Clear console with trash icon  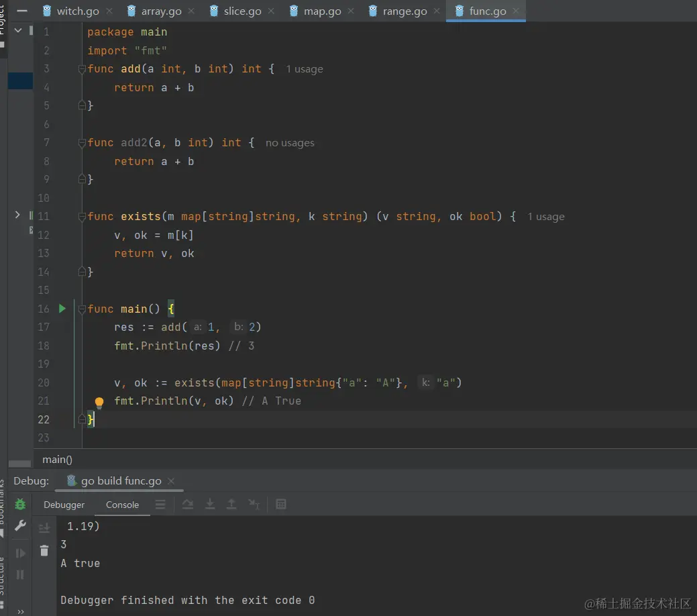point(44,551)
